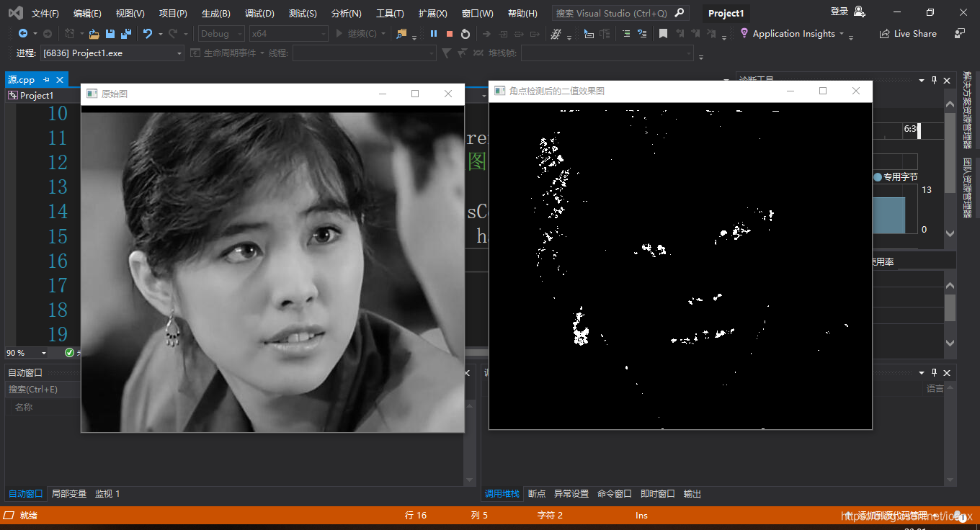Open the file with the folder icon
The height and width of the screenshot is (530, 980).
[94, 34]
